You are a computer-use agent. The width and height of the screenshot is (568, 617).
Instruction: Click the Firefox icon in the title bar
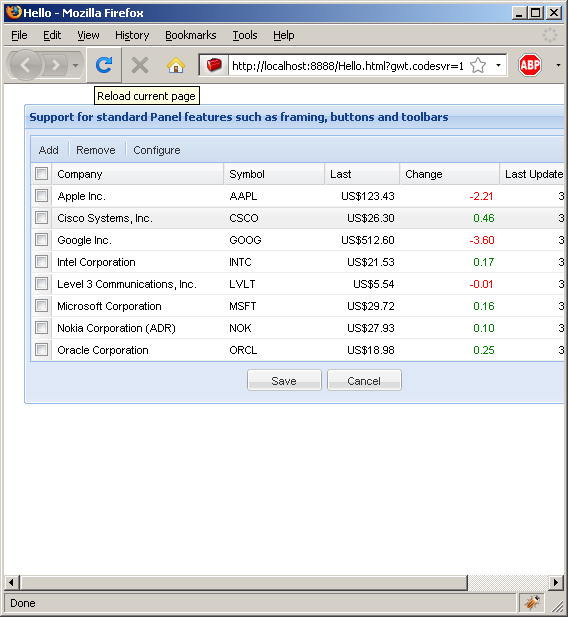tap(13, 12)
